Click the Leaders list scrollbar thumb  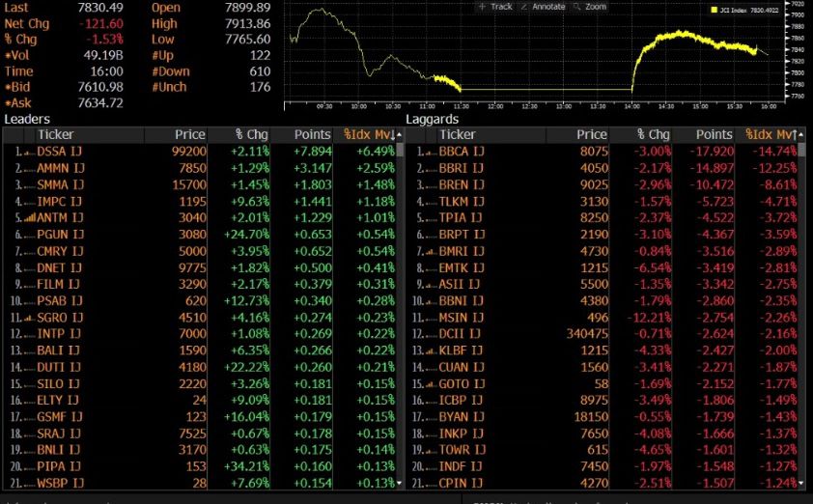click(400, 150)
